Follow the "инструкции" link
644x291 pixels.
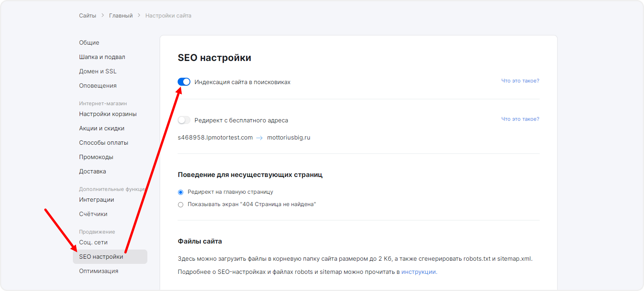[419, 272]
